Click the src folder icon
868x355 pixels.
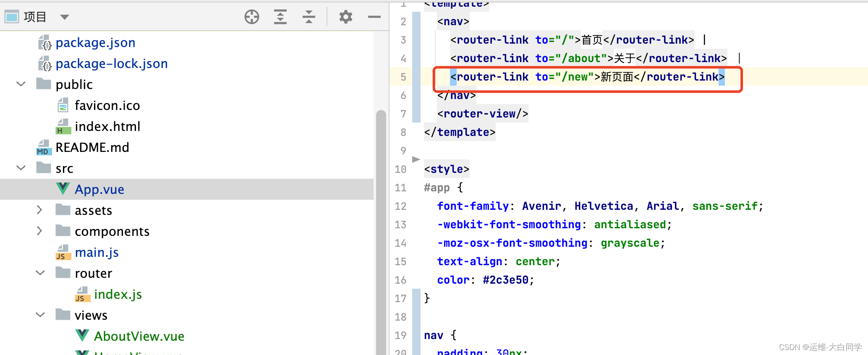(44, 167)
